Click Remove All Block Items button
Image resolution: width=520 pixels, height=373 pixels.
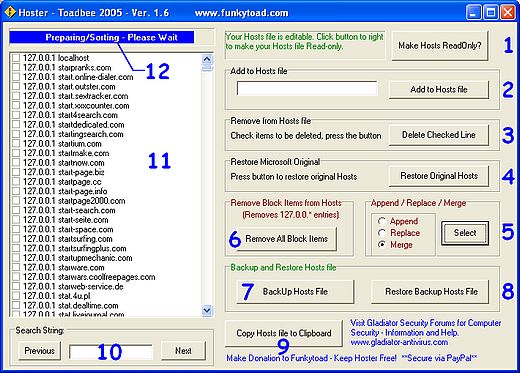click(286, 239)
